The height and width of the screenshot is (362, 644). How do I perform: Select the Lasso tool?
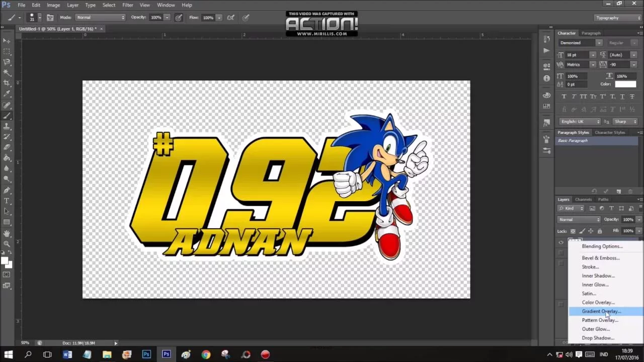(7, 62)
